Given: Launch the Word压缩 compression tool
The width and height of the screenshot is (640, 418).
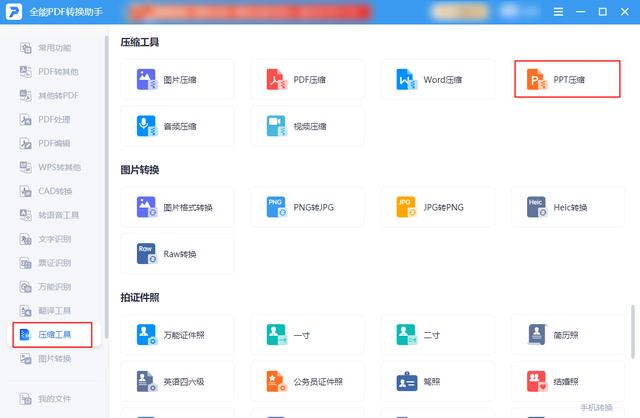Looking at the screenshot, I should tap(438, 80).
